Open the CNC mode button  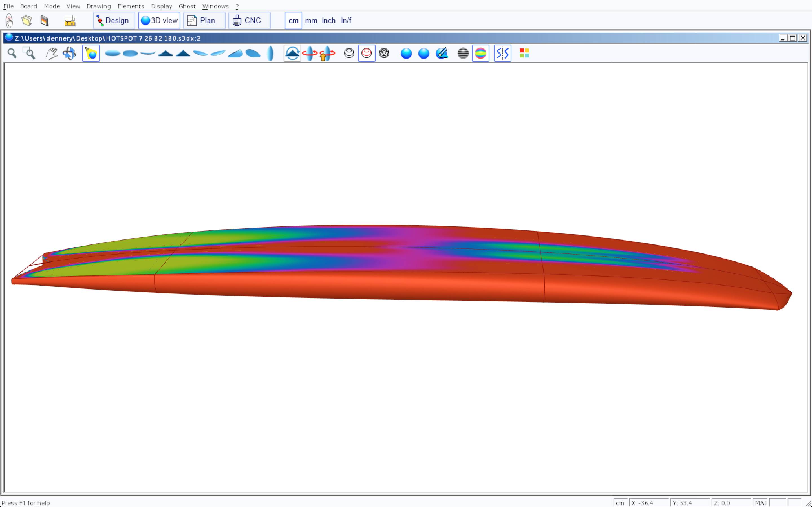coord(249,21)
